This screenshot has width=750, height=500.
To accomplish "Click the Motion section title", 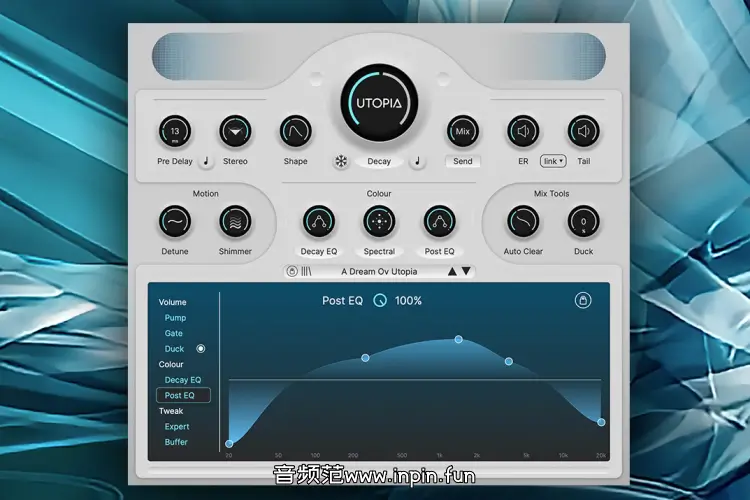I will coord(206,193).
